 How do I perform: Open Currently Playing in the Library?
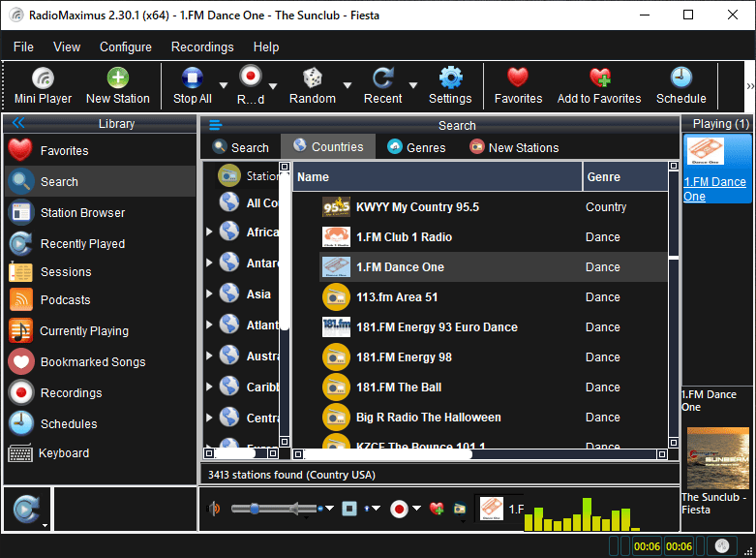(100, 330)
